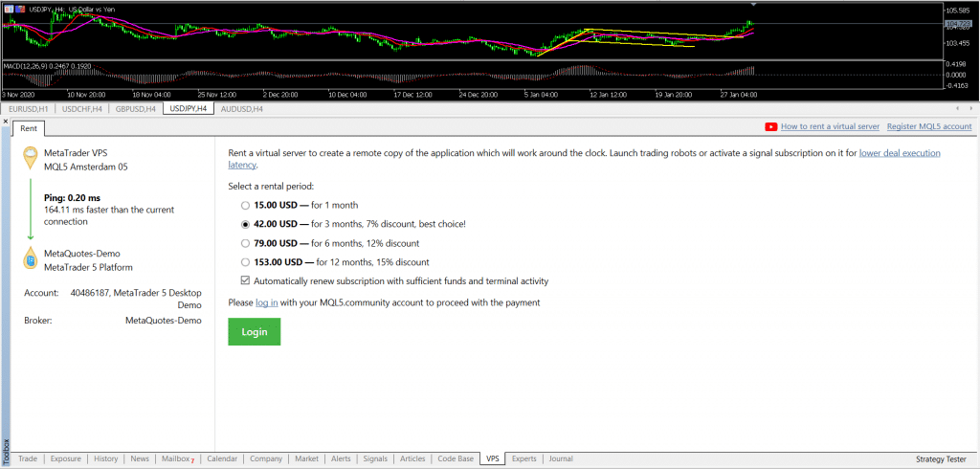The width and height of the screenshot is (980, 469).
Task: Open the News tab
Action: [x=140, y=459]
